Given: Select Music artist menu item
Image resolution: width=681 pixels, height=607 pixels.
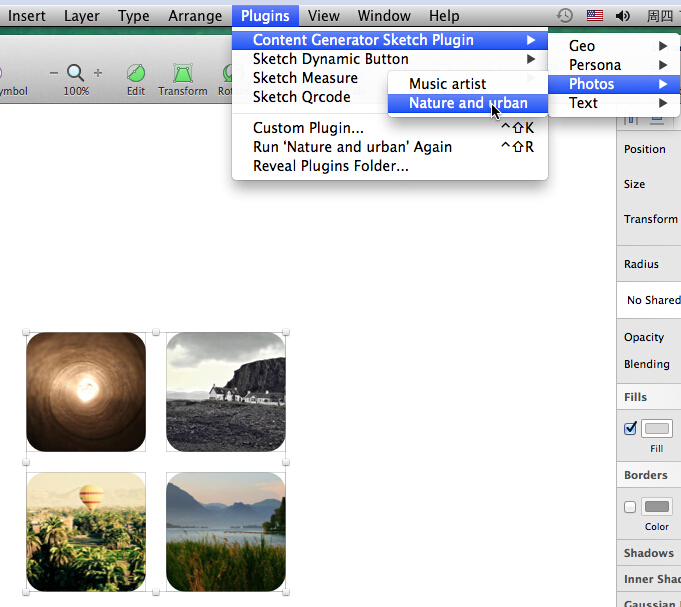Looking at the screenshot, I should click(x=448, y=84).
